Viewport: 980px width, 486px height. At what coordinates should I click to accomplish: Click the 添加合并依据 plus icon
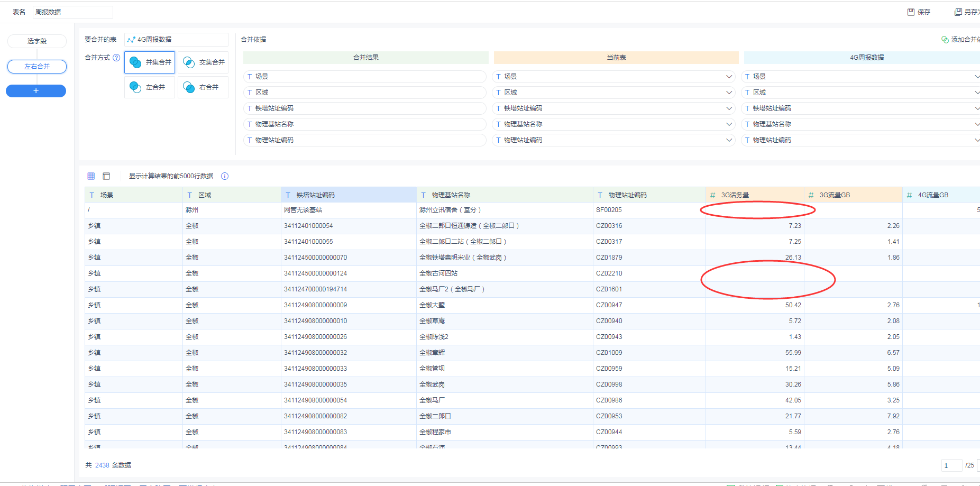[x=945, y=40]
